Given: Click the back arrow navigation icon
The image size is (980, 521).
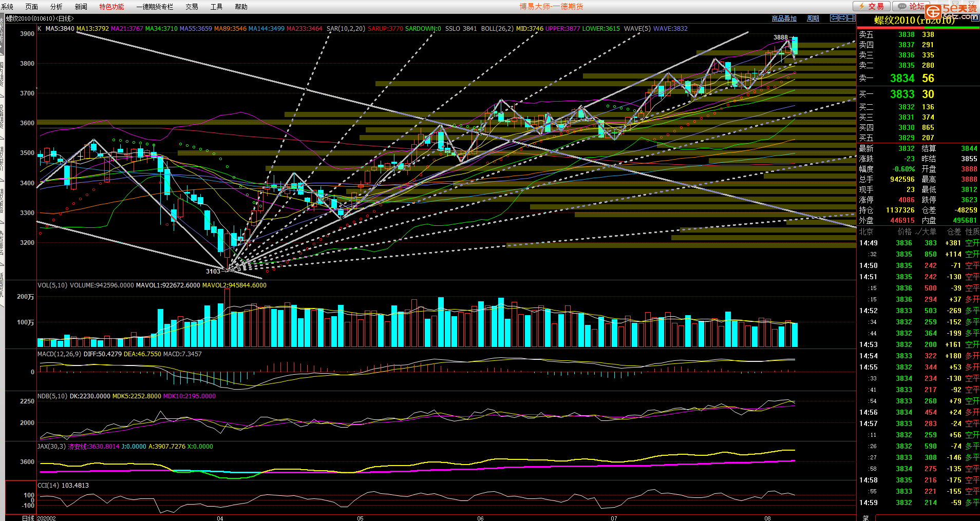Looking at the screenshot, I should click(x=834, y=18).
